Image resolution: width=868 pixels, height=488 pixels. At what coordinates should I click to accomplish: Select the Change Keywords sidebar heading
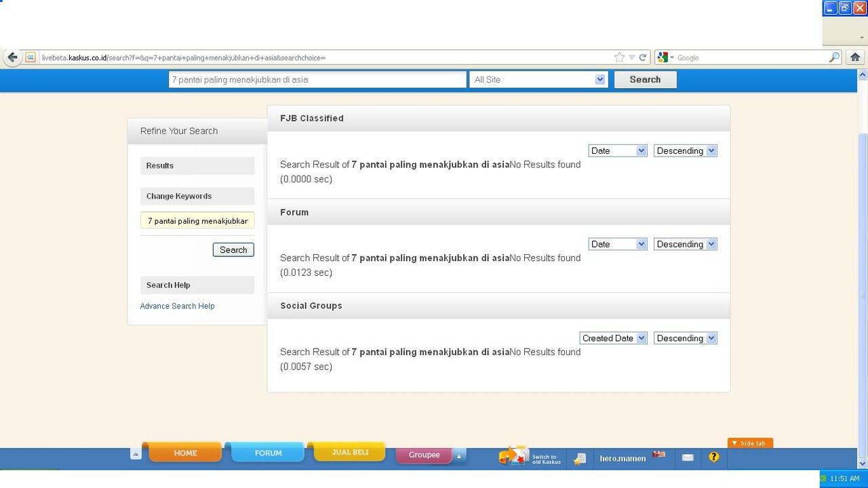(197, 196)
